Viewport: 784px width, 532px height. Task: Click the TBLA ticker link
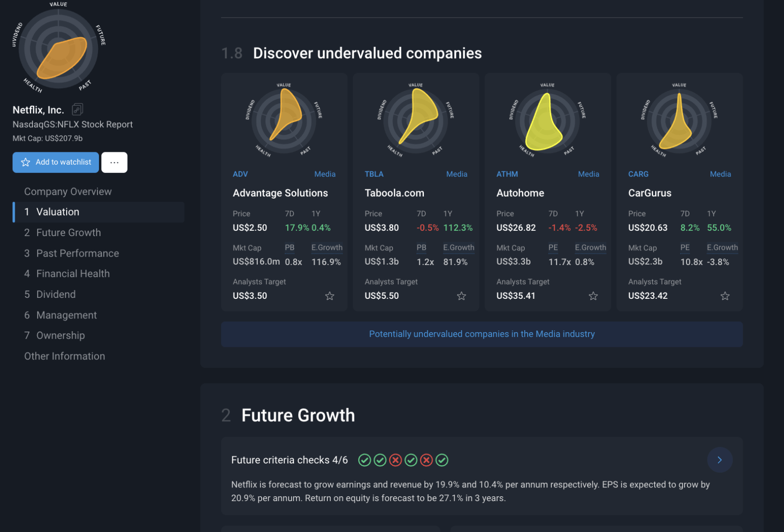(374, 174)
